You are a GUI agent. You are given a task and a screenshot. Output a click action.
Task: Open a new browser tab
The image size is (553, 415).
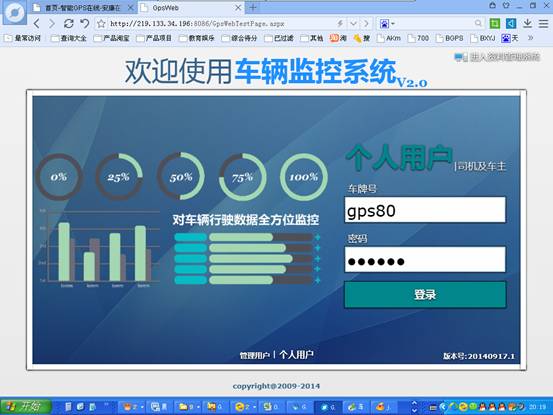(x=253, y=7)
